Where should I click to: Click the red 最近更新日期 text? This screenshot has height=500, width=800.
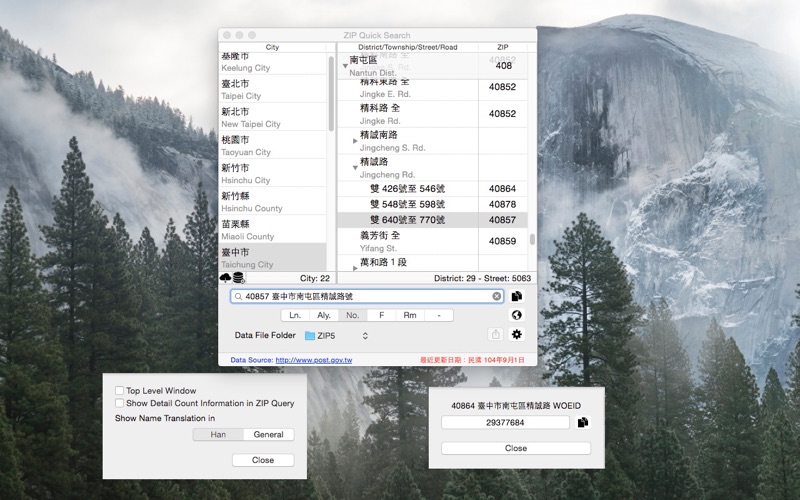472,360
